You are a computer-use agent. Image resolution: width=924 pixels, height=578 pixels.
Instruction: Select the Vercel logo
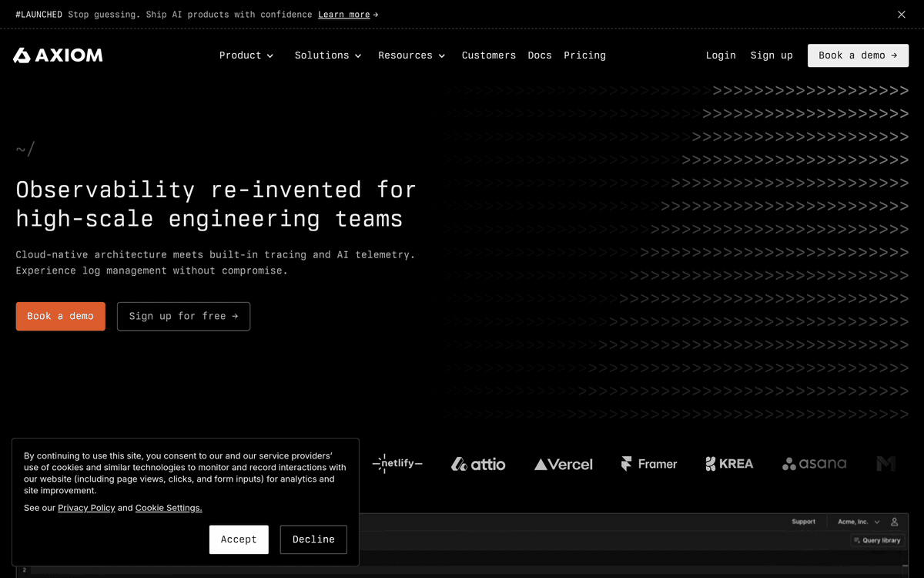pyautogui.click(x=563, y=463)
